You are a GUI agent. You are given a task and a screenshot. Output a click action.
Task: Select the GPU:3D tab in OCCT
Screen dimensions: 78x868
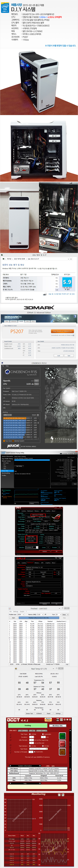pyautogui.click(x=32, y=731)
